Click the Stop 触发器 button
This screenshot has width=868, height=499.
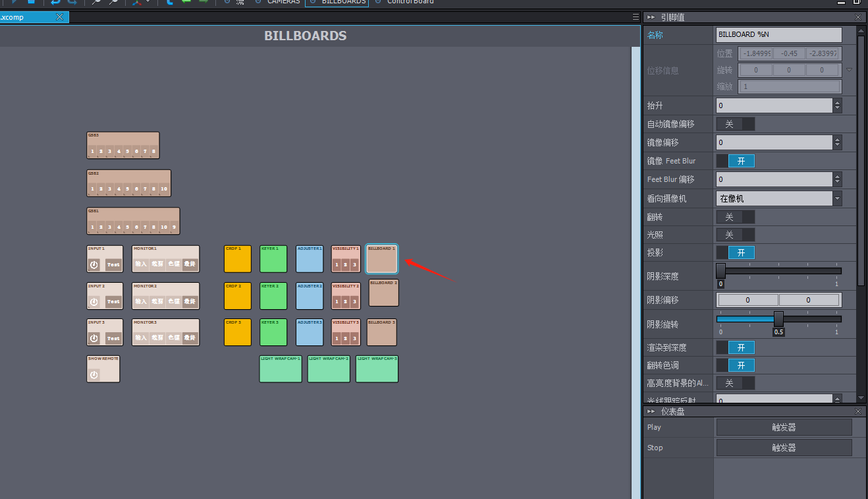pyautogui.click(x=784, y=448)
